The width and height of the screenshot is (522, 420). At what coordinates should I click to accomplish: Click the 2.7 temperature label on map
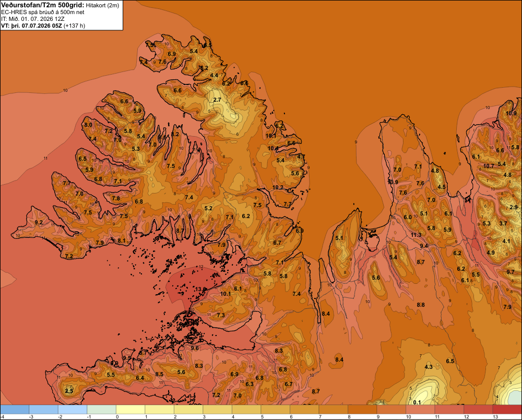[x=217, y=100]
